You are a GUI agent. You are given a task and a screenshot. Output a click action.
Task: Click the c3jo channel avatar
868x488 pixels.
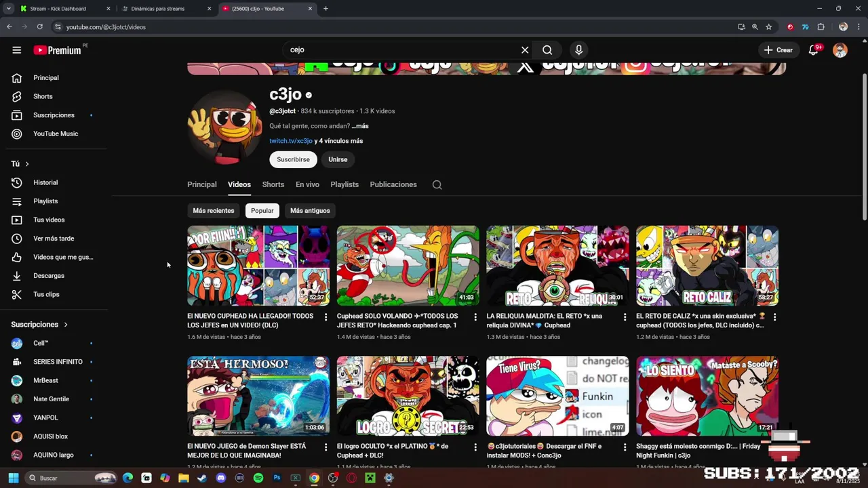click(x=225, y=127)
